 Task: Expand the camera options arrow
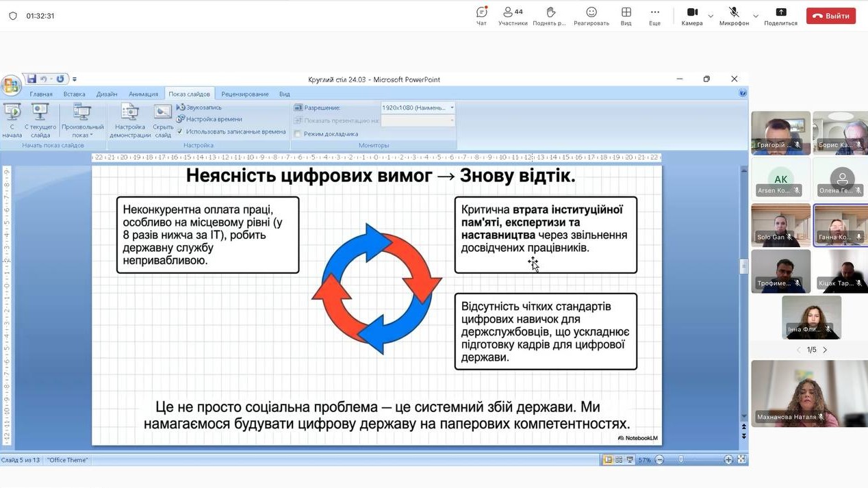(x=711, y=16)
